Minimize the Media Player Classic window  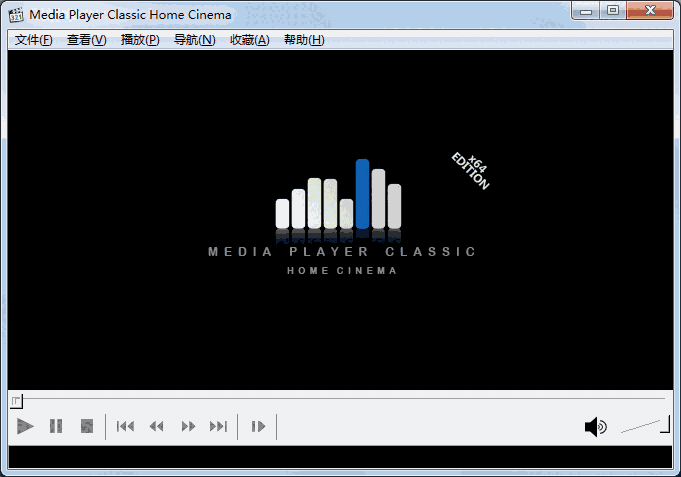click(586, 11)
